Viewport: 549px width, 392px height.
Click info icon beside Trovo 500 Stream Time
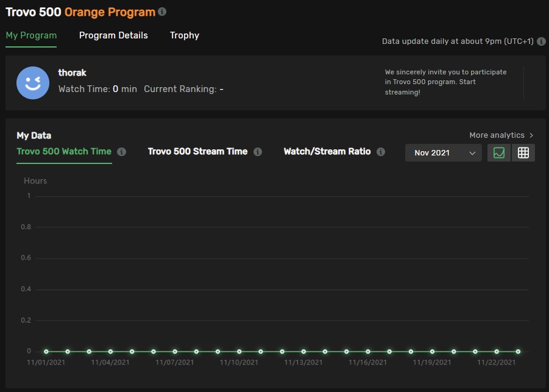(x=258, y=152)
